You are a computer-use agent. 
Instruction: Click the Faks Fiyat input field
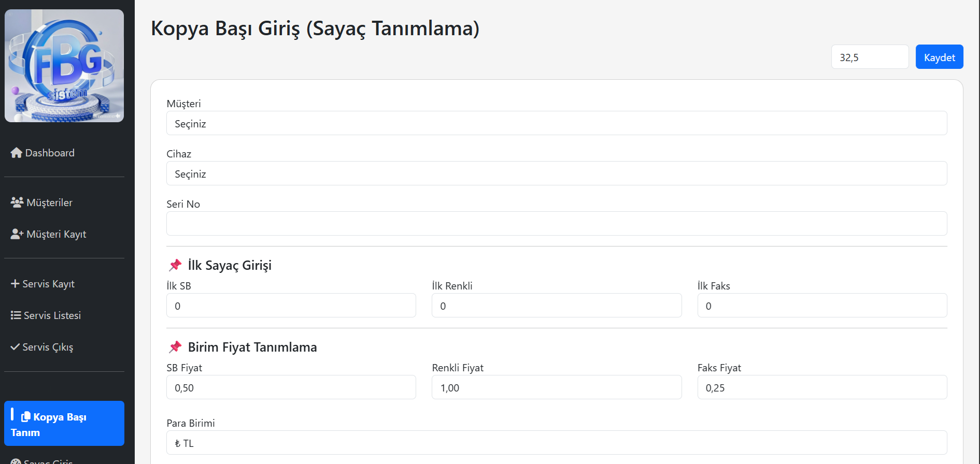821,387
